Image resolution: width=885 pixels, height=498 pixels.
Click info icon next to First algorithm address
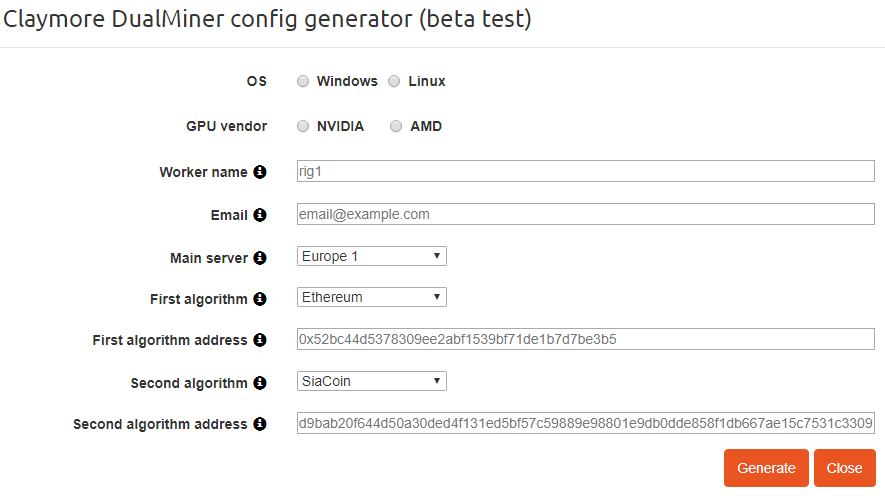260,340
